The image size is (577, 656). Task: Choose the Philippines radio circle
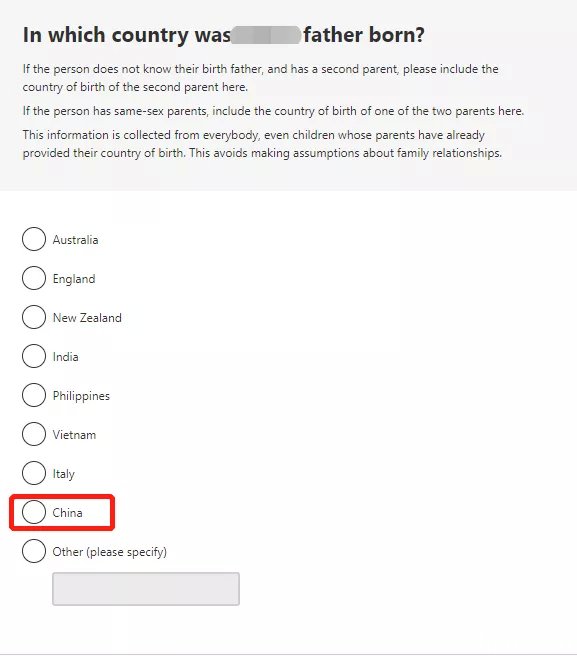[x=34, y=395]
